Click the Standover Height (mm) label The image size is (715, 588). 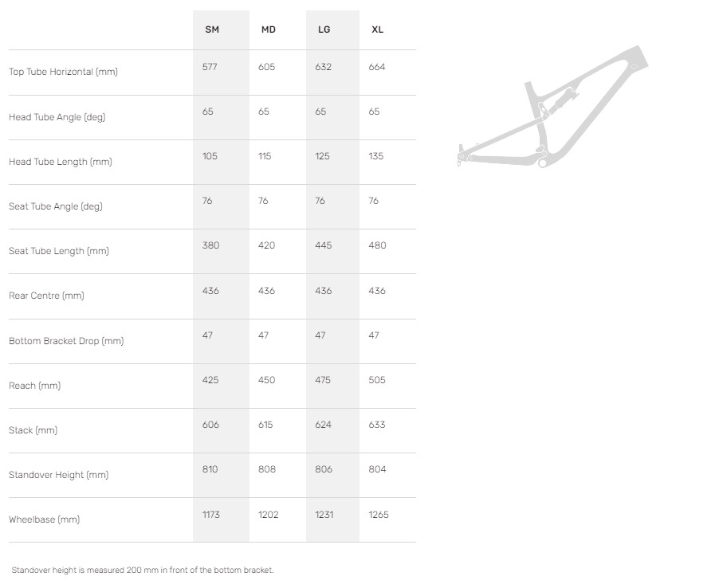click(58, 475)
